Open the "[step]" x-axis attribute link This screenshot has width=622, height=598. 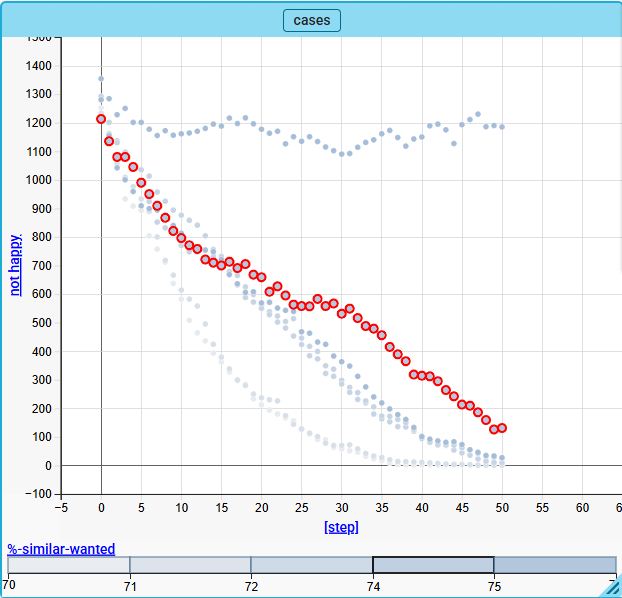coord(341,527)
